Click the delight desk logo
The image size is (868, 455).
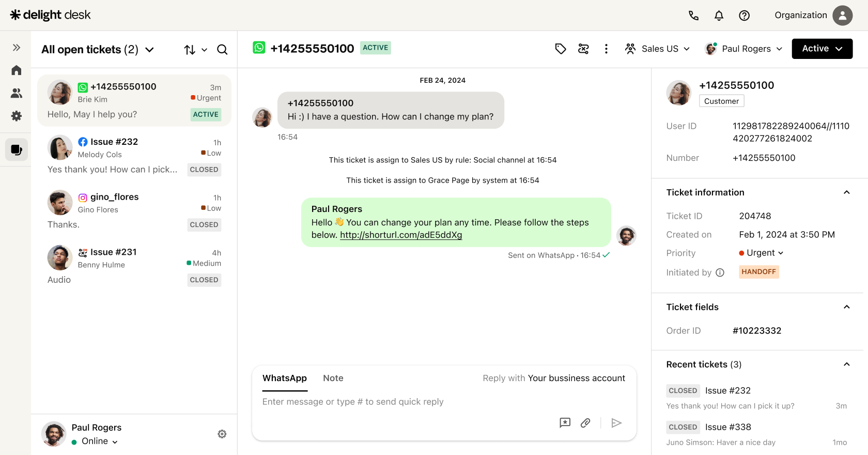[51, 15]
